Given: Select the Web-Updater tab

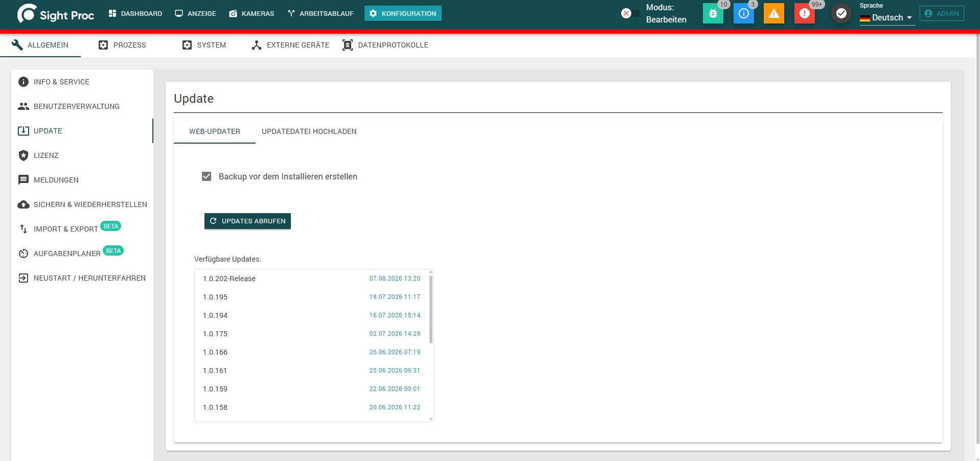Looking at the screenshot, I should (x=215, y=131).
